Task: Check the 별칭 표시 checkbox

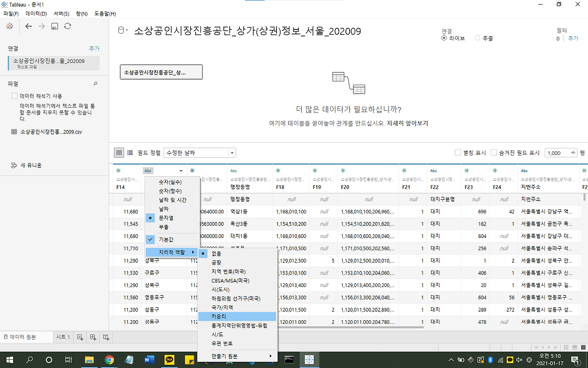Action: coord(458,153)
